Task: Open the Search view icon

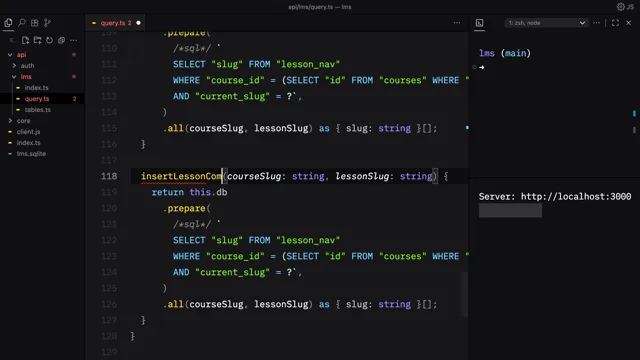Action: [22, 23]
